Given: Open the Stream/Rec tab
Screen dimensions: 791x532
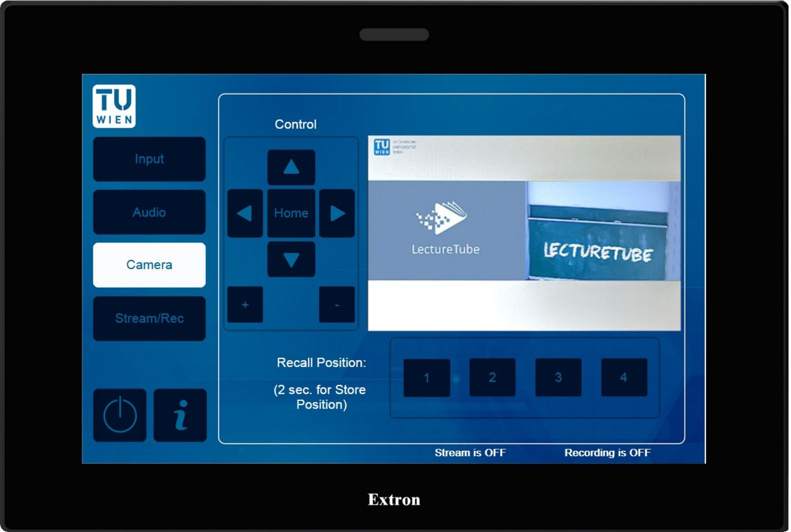Looking at the screenshot, I should 149,318.
